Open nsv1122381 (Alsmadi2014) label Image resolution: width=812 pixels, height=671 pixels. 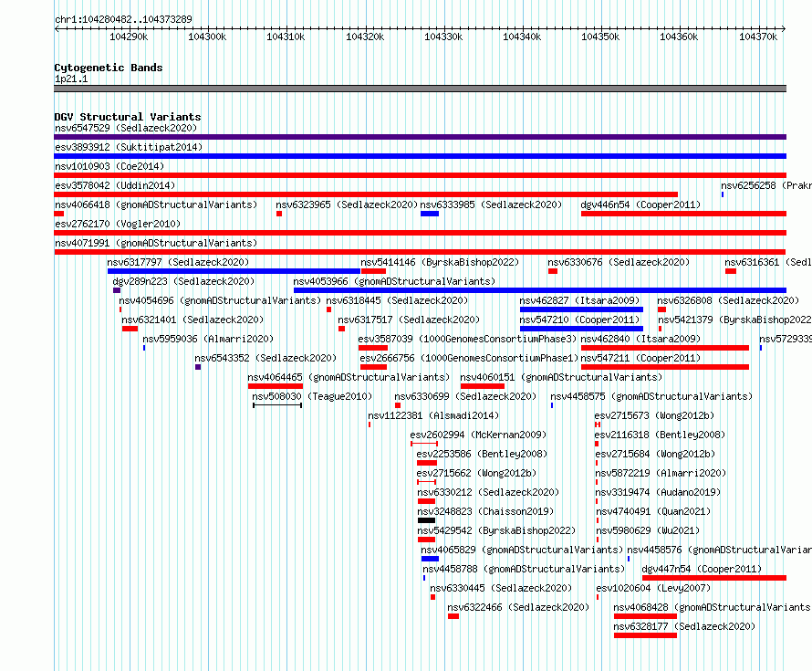click(x=433, y=415)
